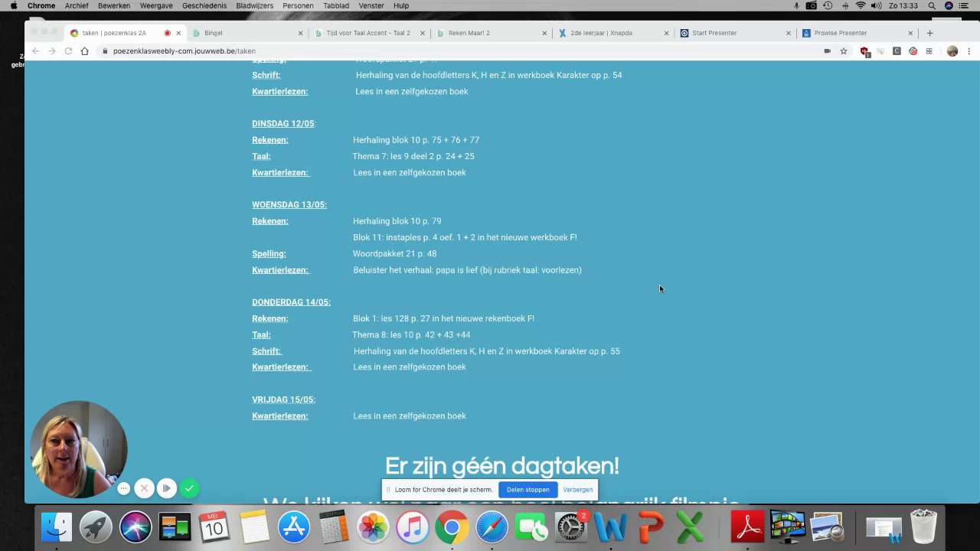The width and height of the screenshot is (980, 551).
Task: Open Spotlight search in menu bar
Action: 932,5
